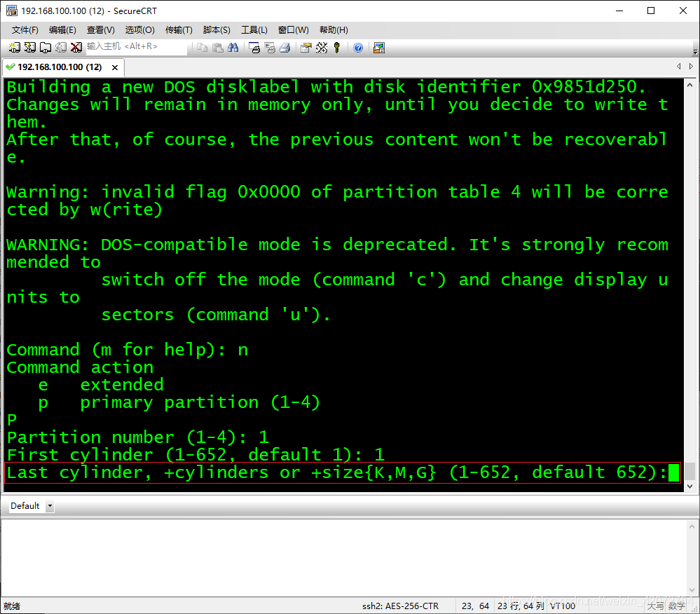The image size is (700, 614).
Task: Click the Paste clipboard icon
Action: [218, 48]
